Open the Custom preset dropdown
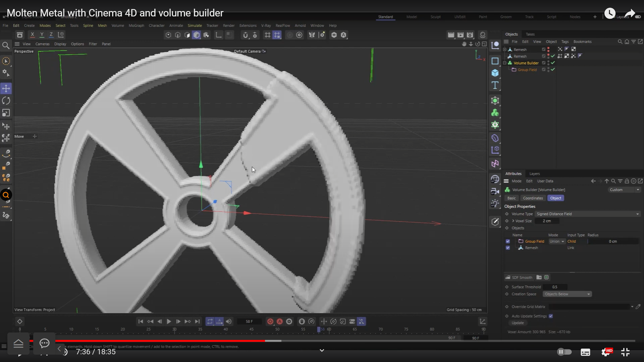Screen dimensions: 644x362 pyautogui.click(x=624, y=190)
